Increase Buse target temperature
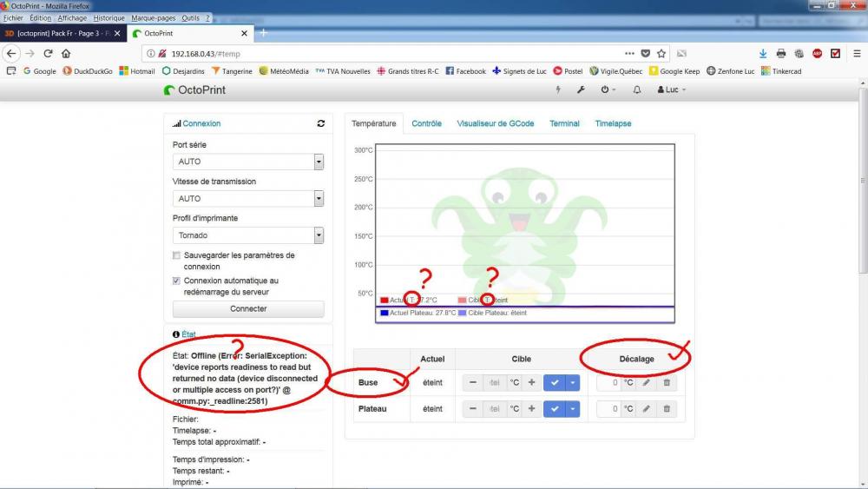Image resolution: width=868 pixels, height=489 pixels. click(531, 383)
